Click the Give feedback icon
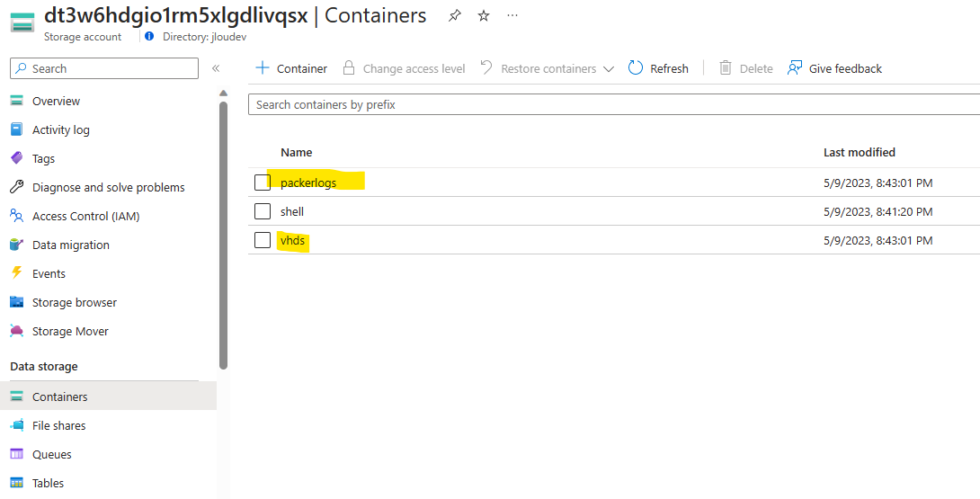Image resolution: width=980 pixels, height=499 pixels. pyautogui.click(x=795, y=68)
